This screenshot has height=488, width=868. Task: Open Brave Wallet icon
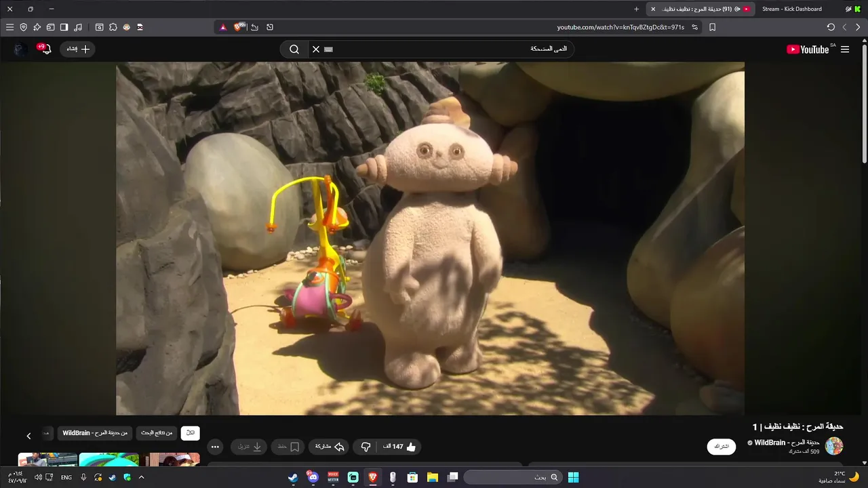click(x=50, y=27)
